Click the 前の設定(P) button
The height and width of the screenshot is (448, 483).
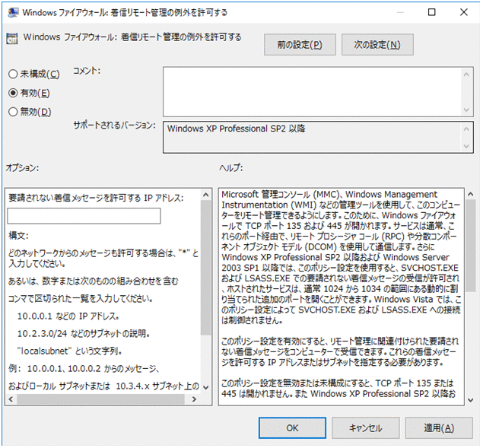300,45
